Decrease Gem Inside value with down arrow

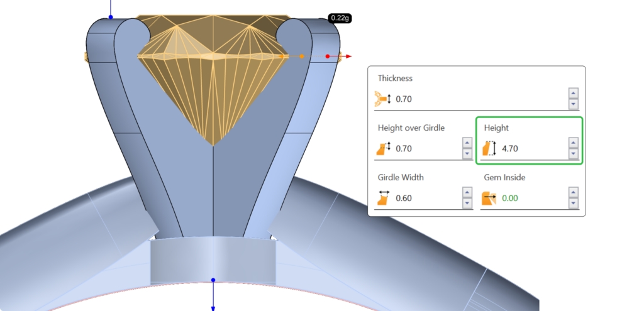click(573, 204)
